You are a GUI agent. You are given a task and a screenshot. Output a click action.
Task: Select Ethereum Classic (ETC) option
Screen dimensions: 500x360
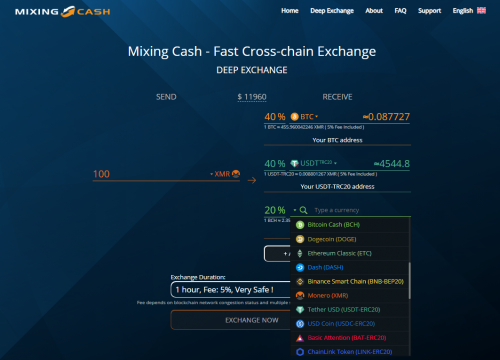[x=349, y=253]
